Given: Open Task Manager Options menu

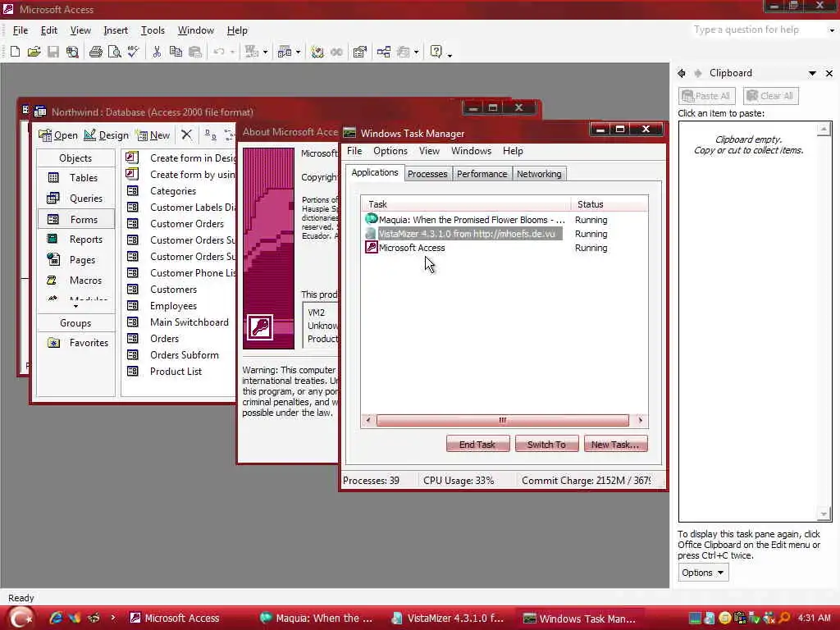Looking at the screenshot, I should point(390,151).
